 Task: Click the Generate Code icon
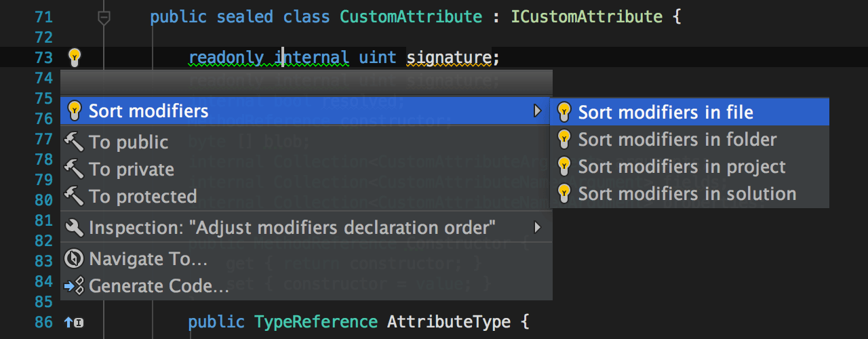(x=73, y=286)
